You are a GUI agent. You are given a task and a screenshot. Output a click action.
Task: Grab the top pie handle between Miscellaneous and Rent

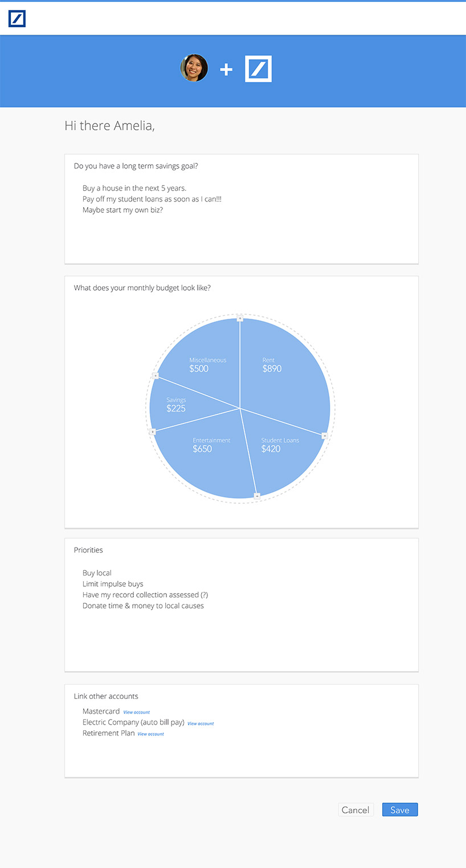tap(240, 318)
